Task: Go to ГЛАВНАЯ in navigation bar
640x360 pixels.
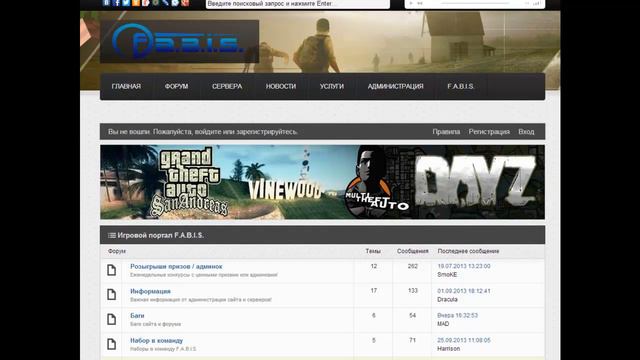Action: pyautogui.click(x=126, y=87)
